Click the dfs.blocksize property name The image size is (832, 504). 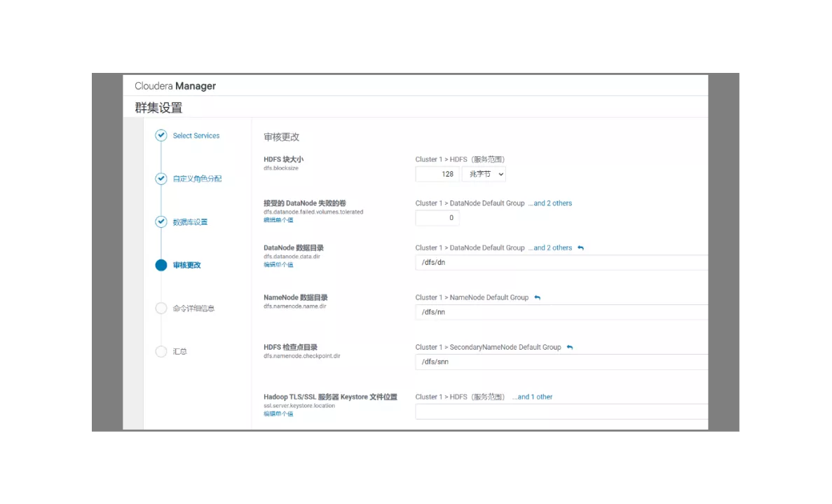(x=280, y=168)
